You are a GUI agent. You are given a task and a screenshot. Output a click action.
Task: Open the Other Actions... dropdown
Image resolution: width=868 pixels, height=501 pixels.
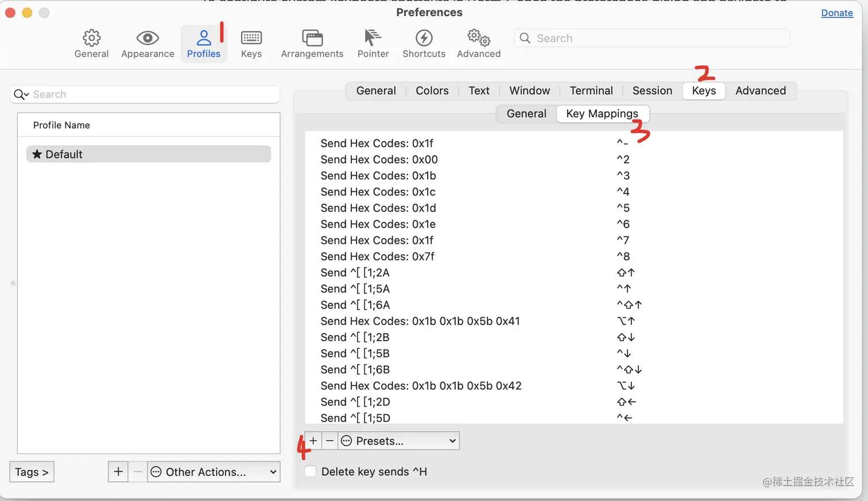coord(214,472)
